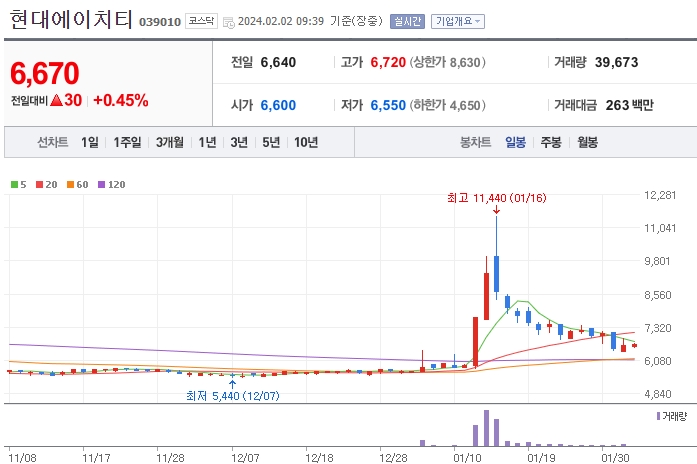
Task: Click the high price value 6,720
Action: tap(388, 62)
